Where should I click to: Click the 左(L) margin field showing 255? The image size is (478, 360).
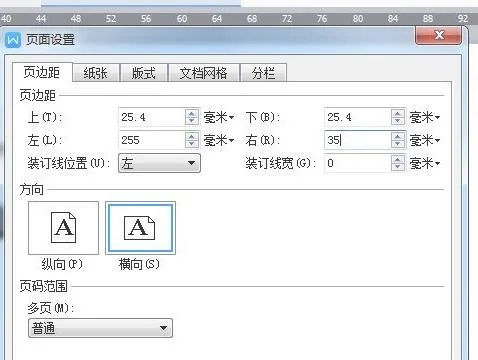coord(152,140)
